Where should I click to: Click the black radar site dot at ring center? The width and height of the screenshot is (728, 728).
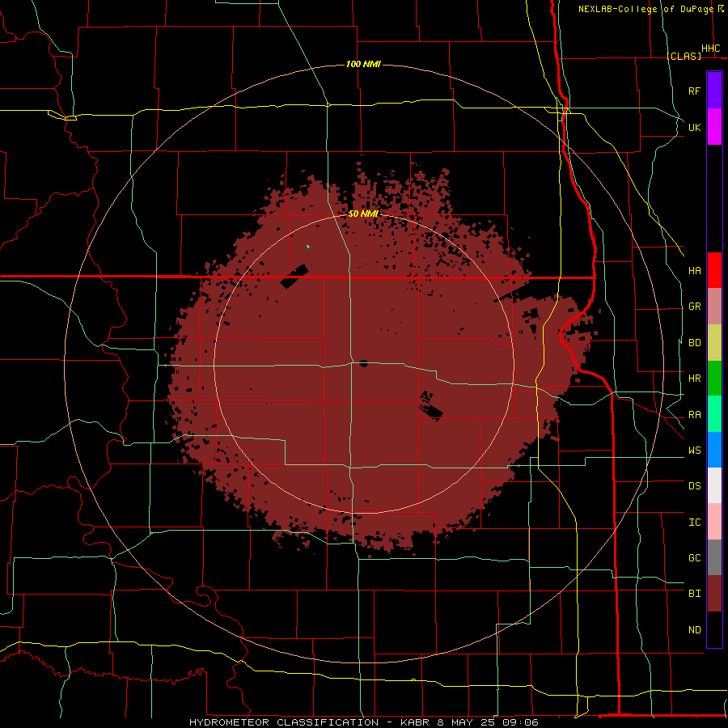click(363, 363)
